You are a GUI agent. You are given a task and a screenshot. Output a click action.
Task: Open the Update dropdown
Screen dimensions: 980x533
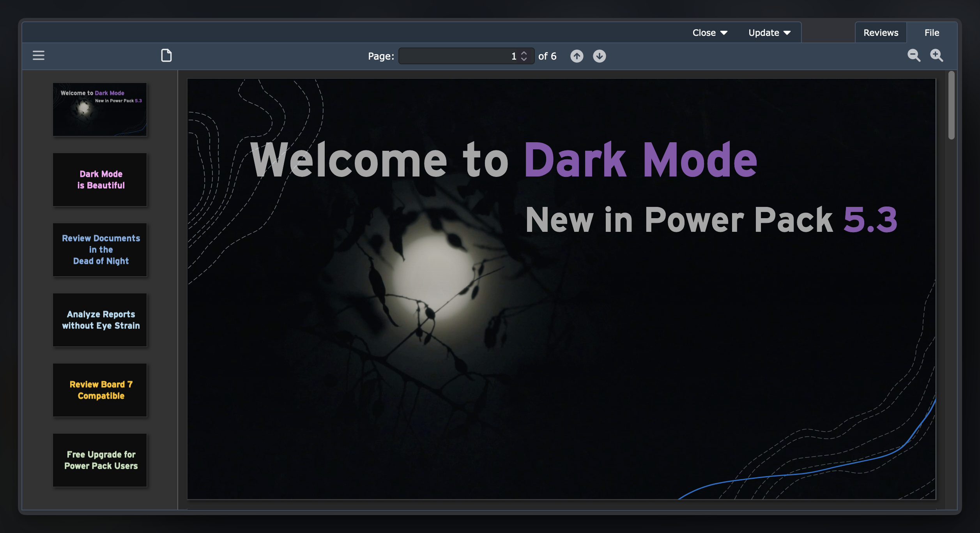pos(768,32)
